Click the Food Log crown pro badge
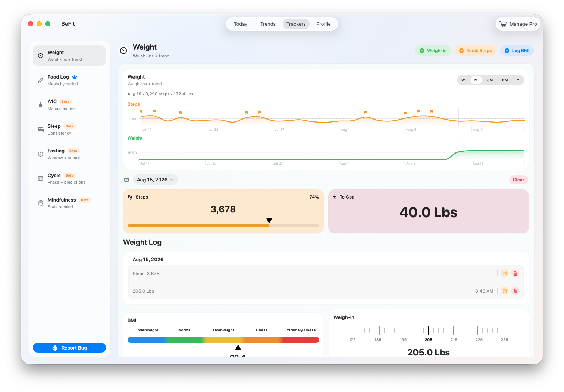Screen dimensions: 564x392 click(x=75, y=77)
